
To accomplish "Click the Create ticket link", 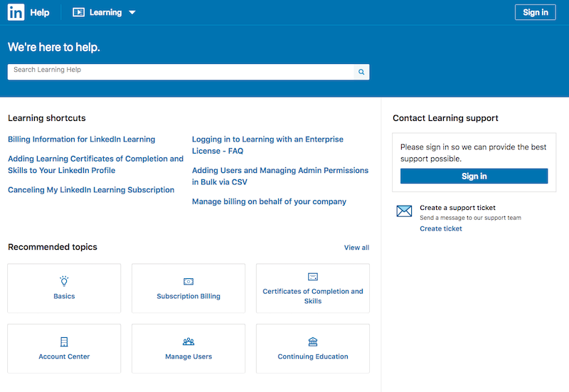I will [441, 228].
